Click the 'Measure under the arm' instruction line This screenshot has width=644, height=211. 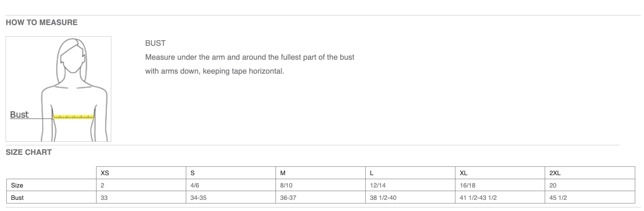click(250, 57)
